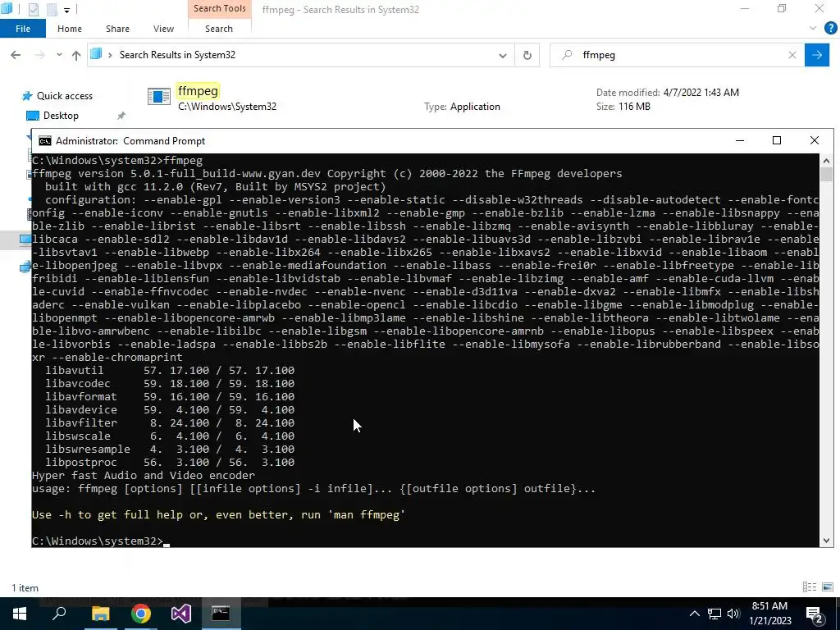This screenshot has width=840, height=630.
Task: Open recent locations dropdown arrow
Action: (59, 55)
